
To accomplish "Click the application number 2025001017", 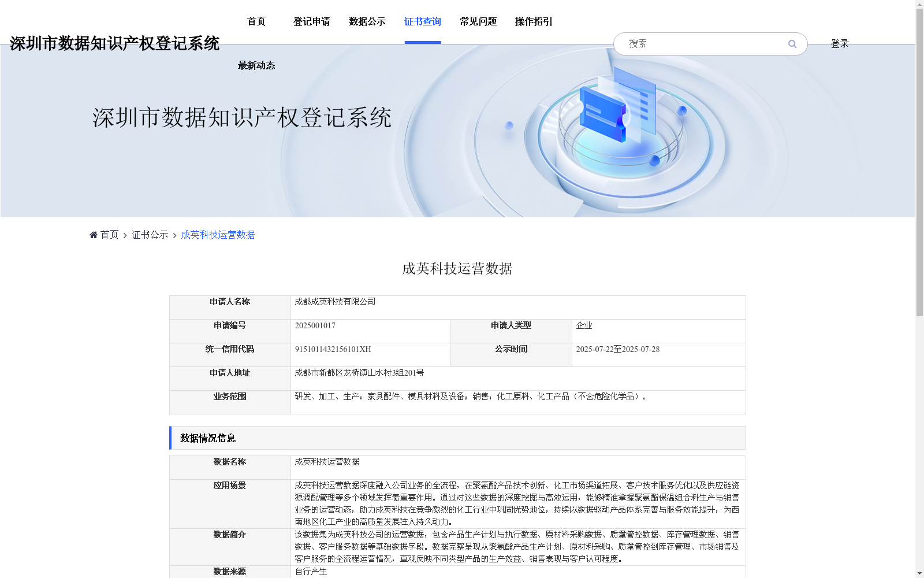I will click(315, 325).
